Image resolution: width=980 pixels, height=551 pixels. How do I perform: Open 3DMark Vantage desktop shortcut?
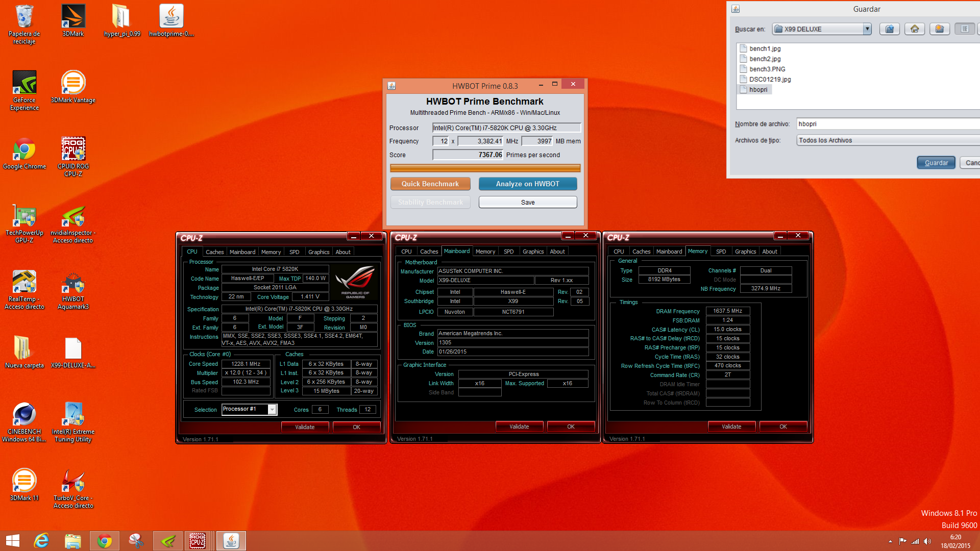73,87
